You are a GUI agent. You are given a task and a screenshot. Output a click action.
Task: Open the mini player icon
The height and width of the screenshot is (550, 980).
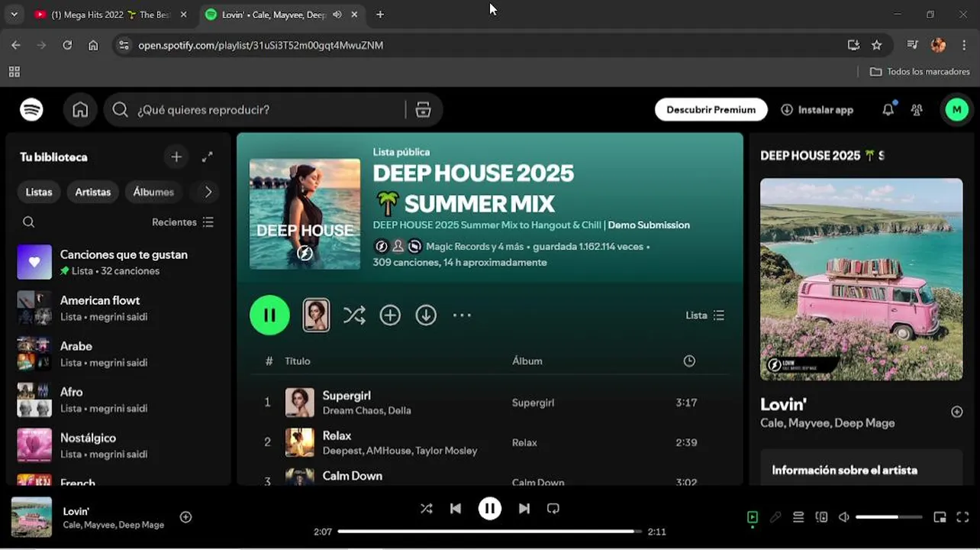(940, 517)
